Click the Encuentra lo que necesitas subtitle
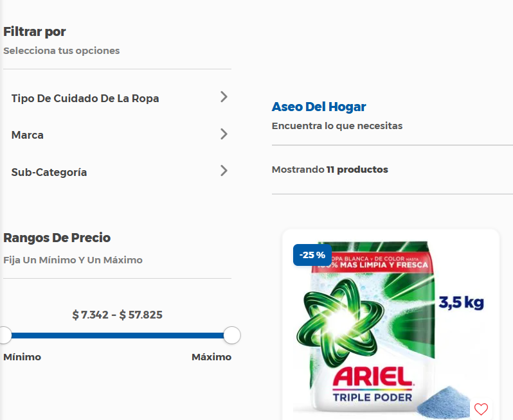513x420 pixels. click(337, 126)
